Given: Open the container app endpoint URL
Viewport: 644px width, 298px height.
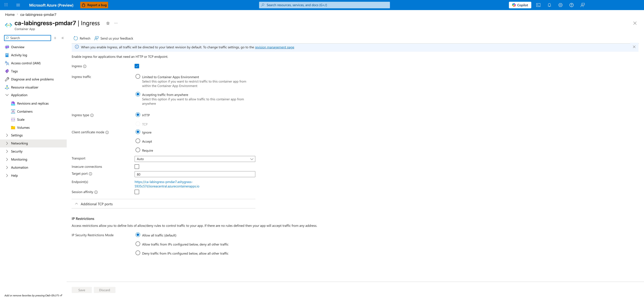Looking at the screenshot, I should coord(167,184).
